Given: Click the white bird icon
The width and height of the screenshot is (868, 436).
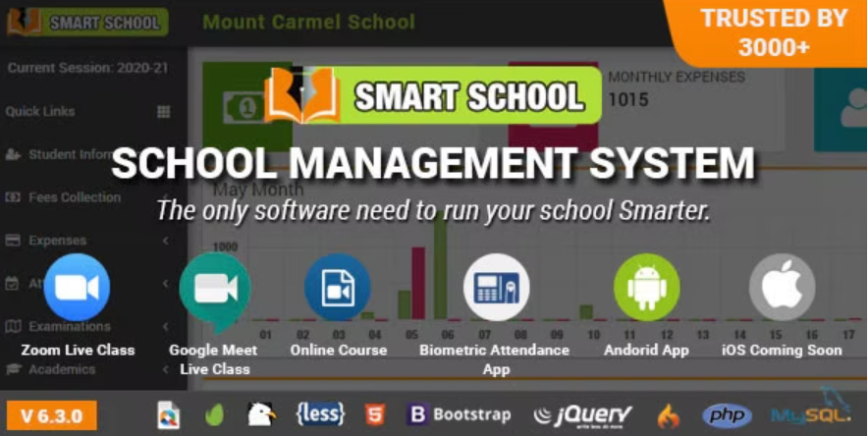Looking at the screenshot, I should (x=261, y=413).
